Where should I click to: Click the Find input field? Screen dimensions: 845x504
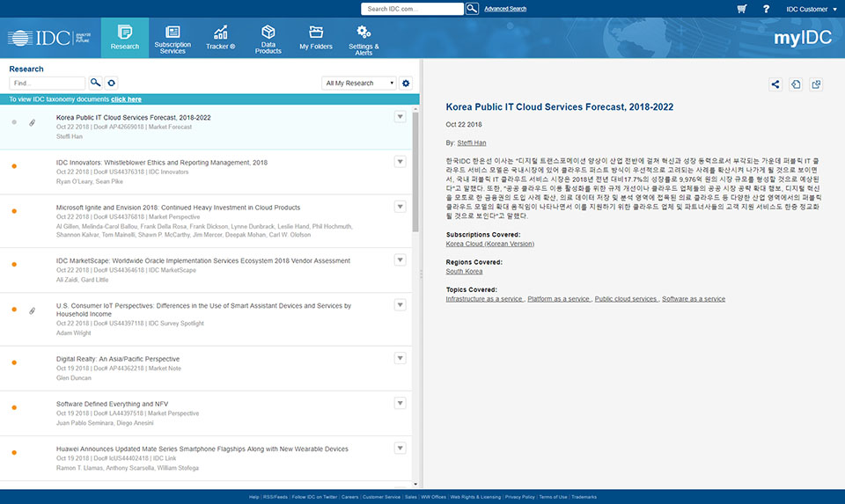pyautogui.click(x=47, y=83)
